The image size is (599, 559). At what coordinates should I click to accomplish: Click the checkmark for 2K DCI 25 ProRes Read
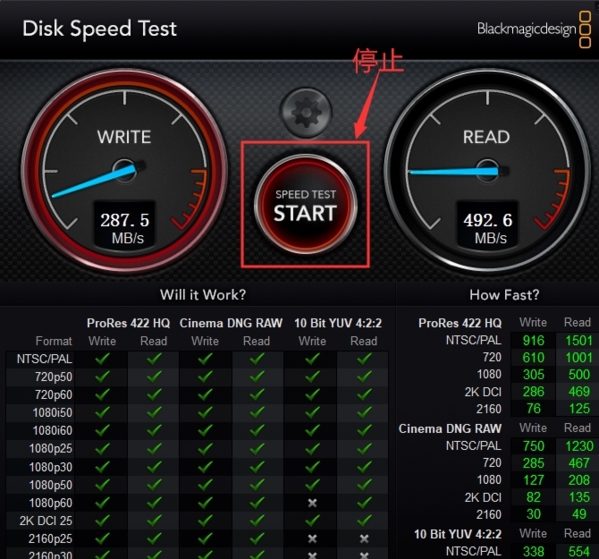pos(154,520)
